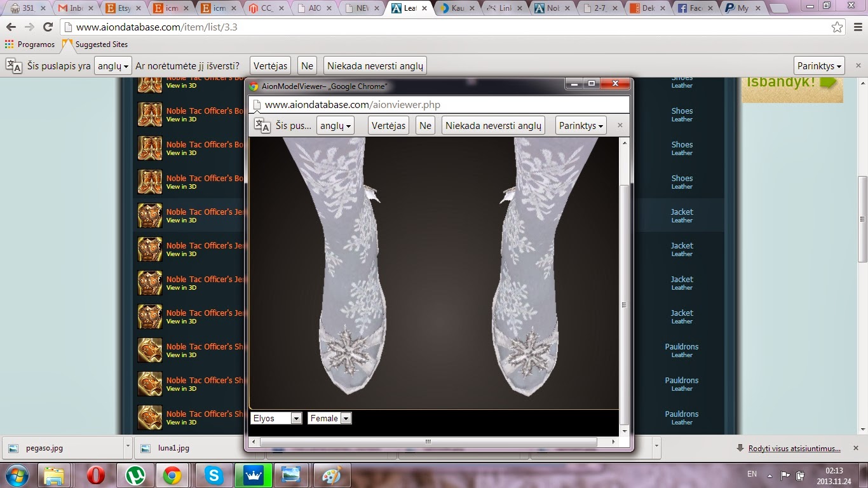Open the page icon in popup address bar
The width and height of the screenshot is (868, 488).
256,105
